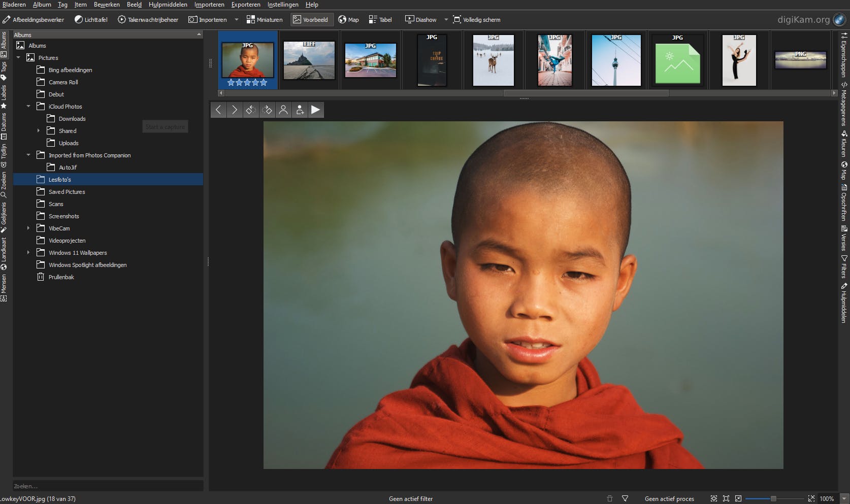Expand the VibeCam album folder
Screen dimensions: 850x504
pos(28,228)
